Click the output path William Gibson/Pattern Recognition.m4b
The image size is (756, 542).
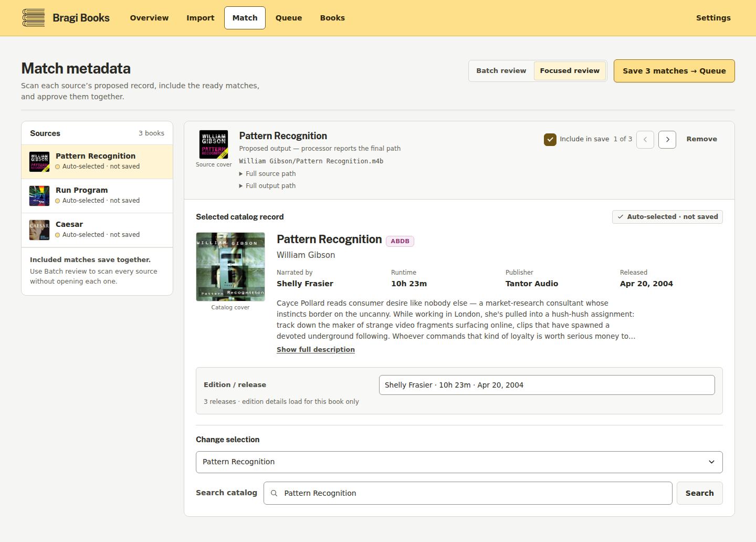click(x=311, y=161)
